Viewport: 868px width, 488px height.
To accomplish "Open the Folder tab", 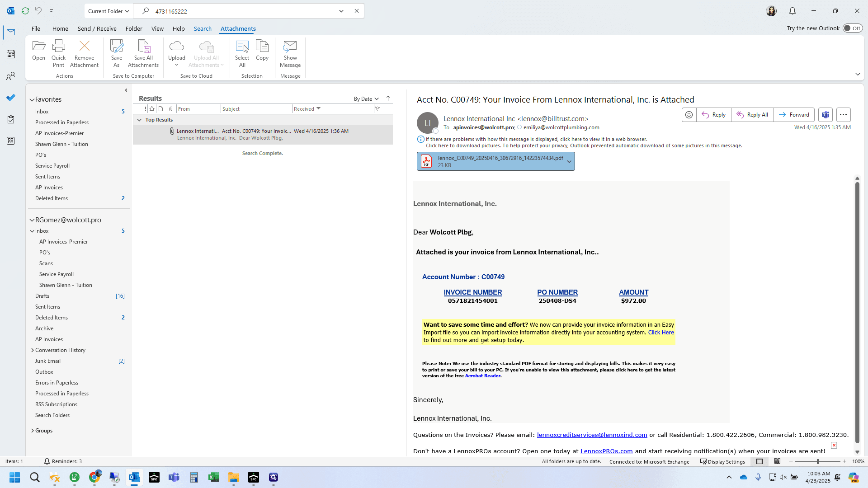I will pyautogui.click(x=134, y=28).
